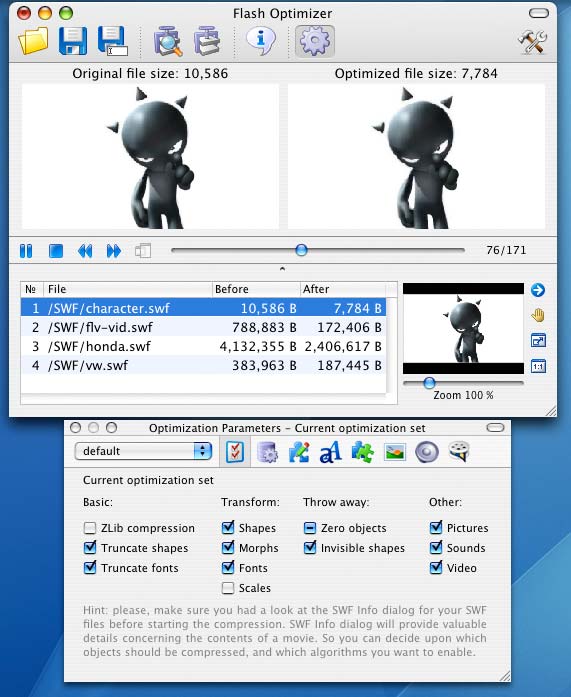Click the Zoom 100% slider knob

[429, 383]
